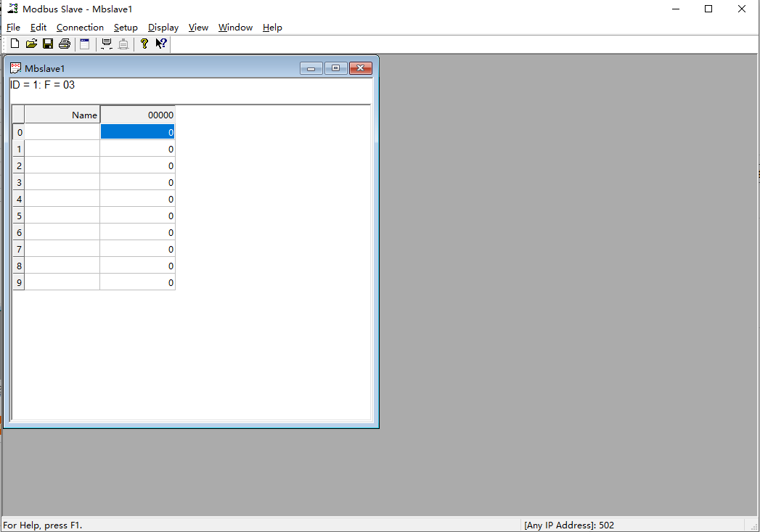Select the value cell in row 8
Screen dimensions: 760x532
(138, 266)
